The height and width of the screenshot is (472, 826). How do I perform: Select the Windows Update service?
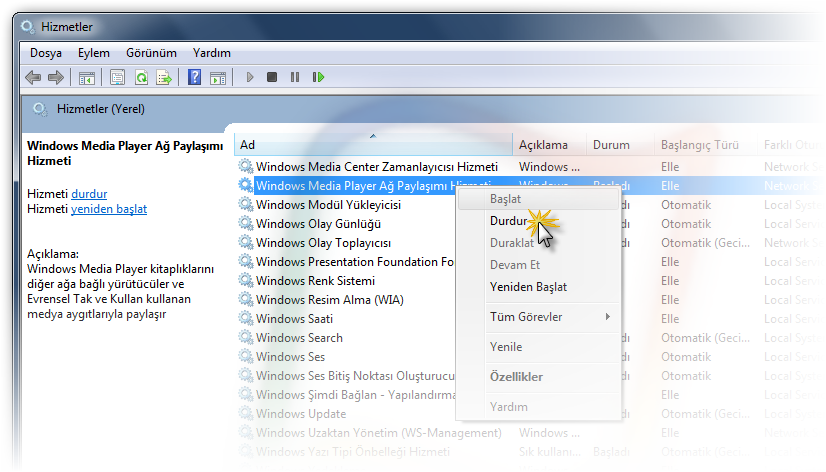click(x=301, y=414)
